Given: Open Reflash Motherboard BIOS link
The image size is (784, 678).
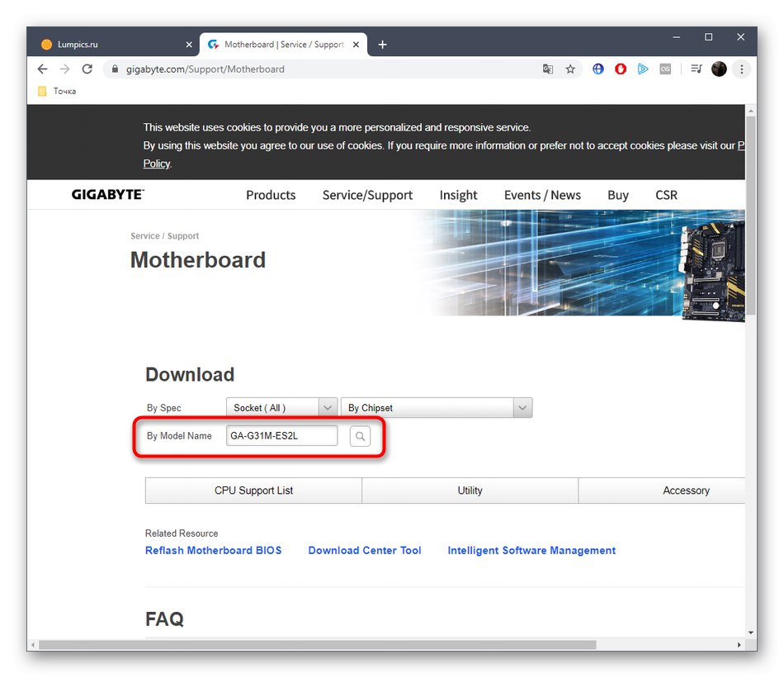Looking at the screenshot, I should pos(214,550).
